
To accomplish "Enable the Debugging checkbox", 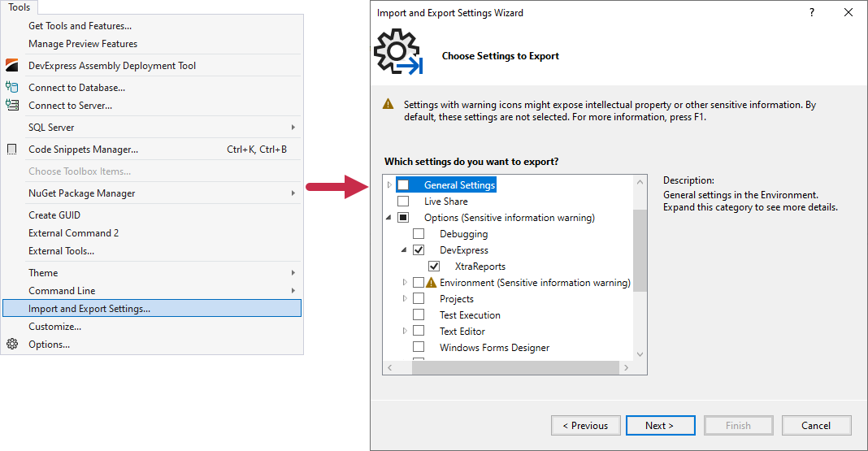I will click(x=419, y=233).
